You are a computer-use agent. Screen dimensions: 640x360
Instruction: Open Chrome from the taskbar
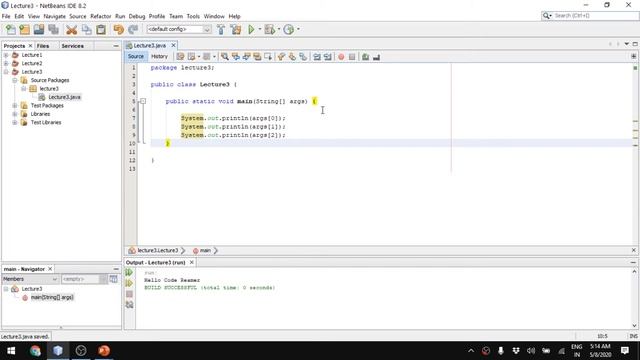coord(35,351)
